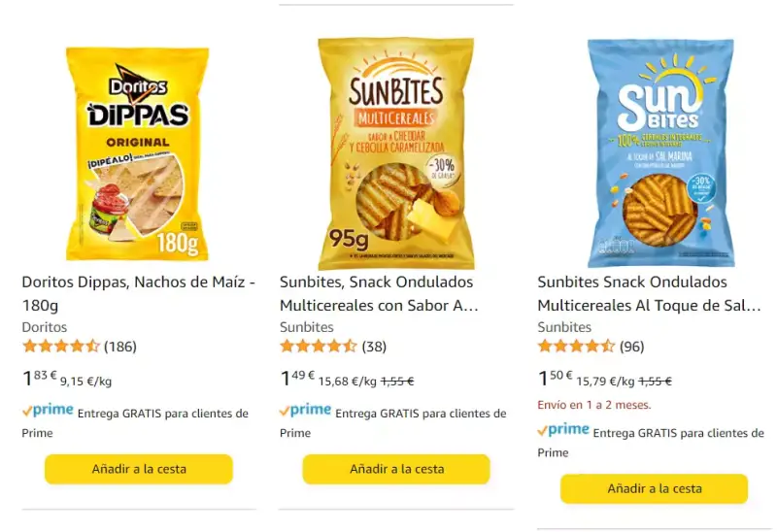
Task: Click the Prime logo under Sunbites sal marina
Action: 563,430
